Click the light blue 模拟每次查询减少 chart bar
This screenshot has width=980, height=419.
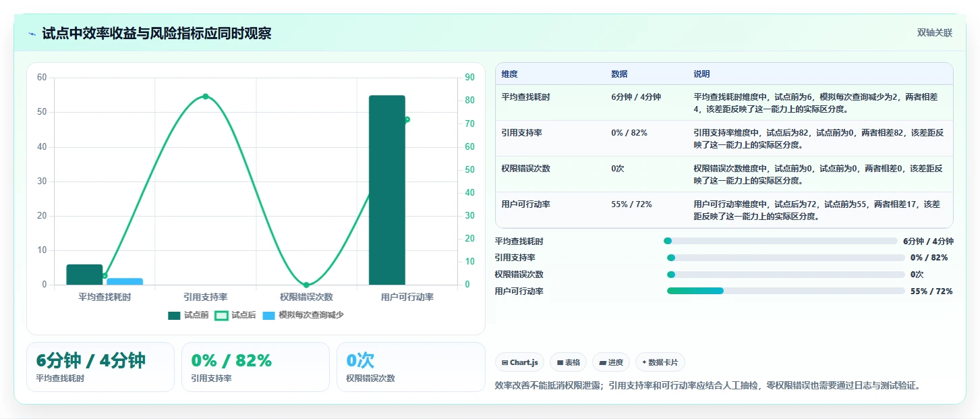pos(125,281)
